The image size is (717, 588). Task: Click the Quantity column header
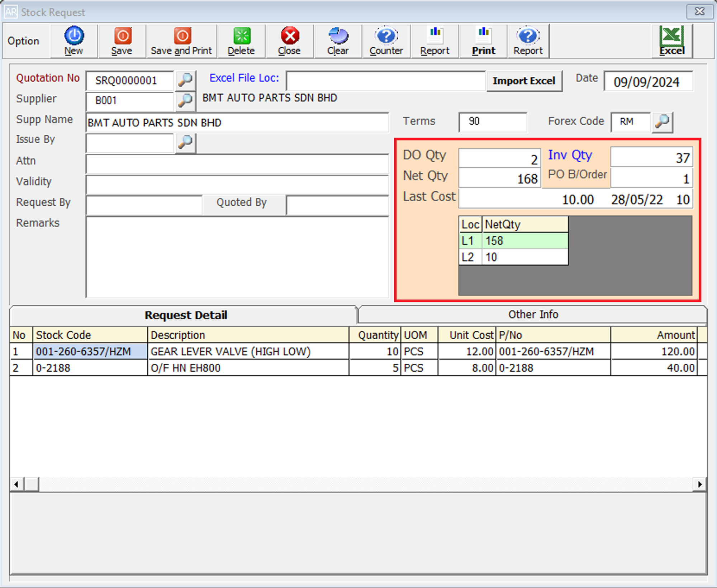[x=375, y=335]
